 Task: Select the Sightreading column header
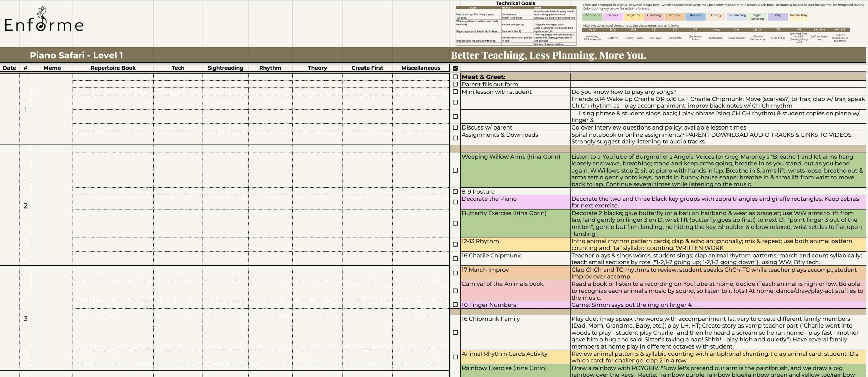coord(225,68)
